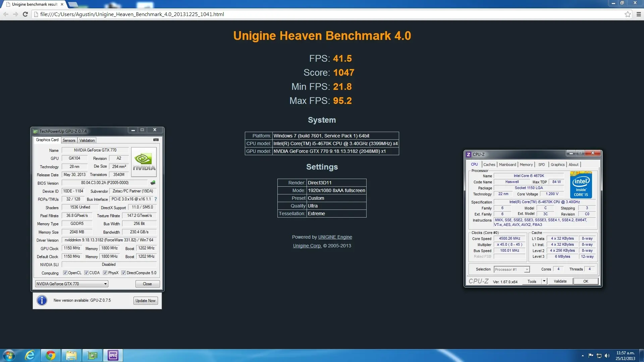
Task: Click the Intel Core i5 logo in CPU-Z
Action: [x=581, y=185]
